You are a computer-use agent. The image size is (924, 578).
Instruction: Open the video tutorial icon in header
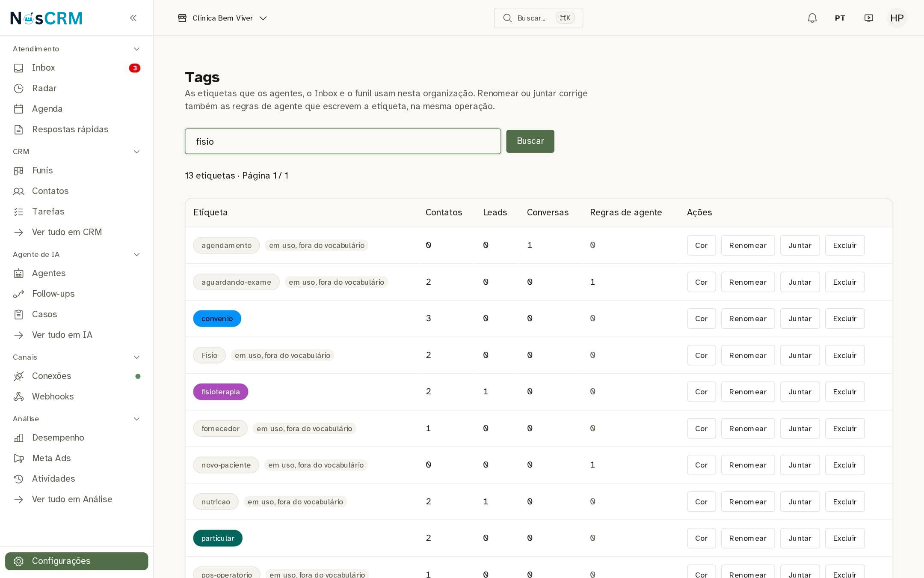[x=868, y=18]
